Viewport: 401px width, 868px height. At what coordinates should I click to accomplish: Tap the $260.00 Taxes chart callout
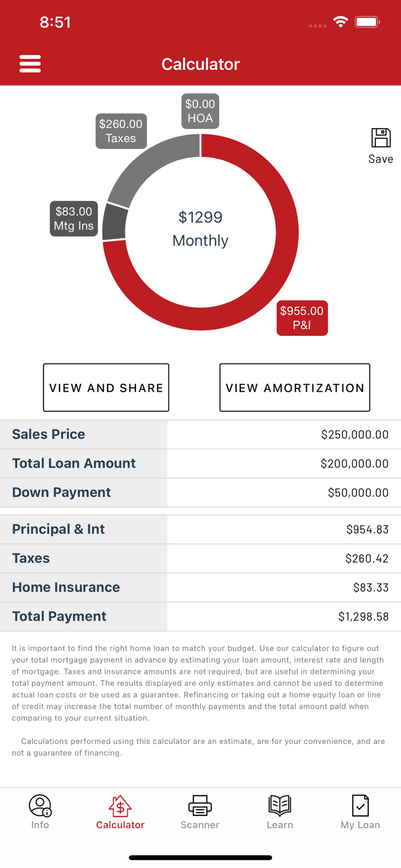[x=121, y=131]
